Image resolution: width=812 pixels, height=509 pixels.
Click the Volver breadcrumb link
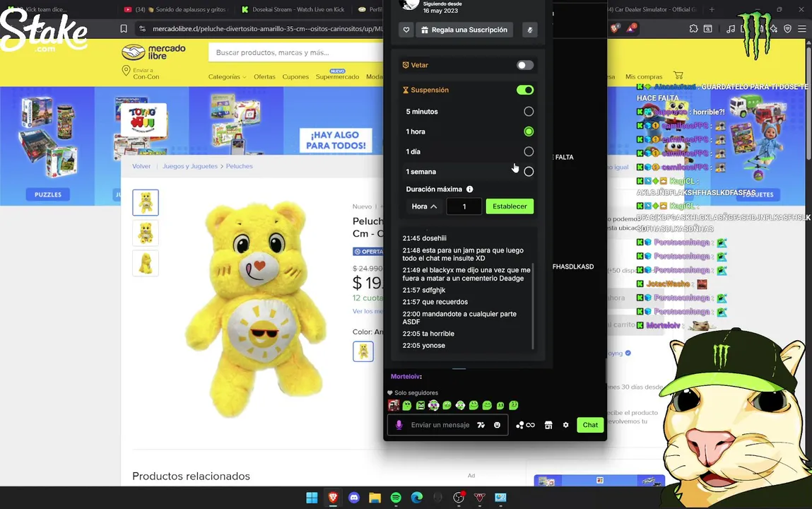coord(141,166)
